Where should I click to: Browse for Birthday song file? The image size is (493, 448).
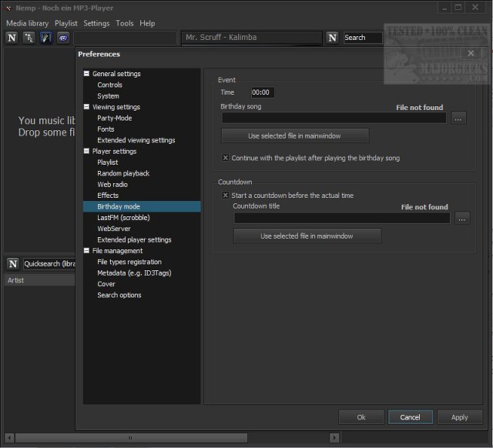pos(458,119)
